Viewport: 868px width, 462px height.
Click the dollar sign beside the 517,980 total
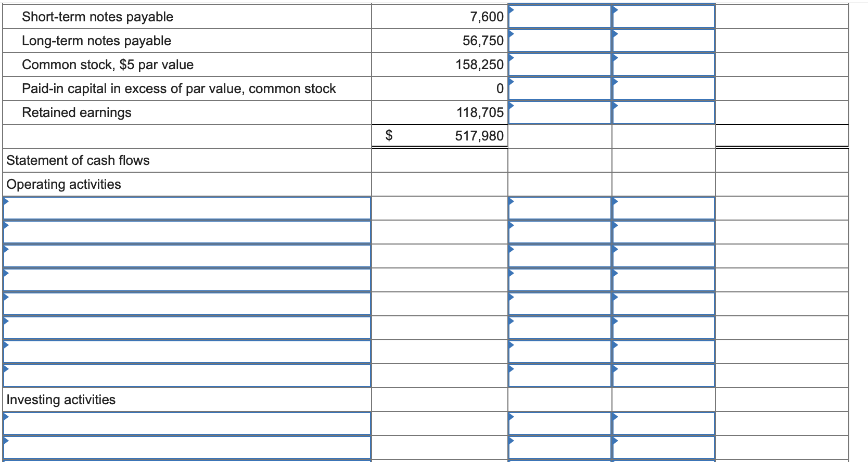pyautogui.click(x=389, y=136)
